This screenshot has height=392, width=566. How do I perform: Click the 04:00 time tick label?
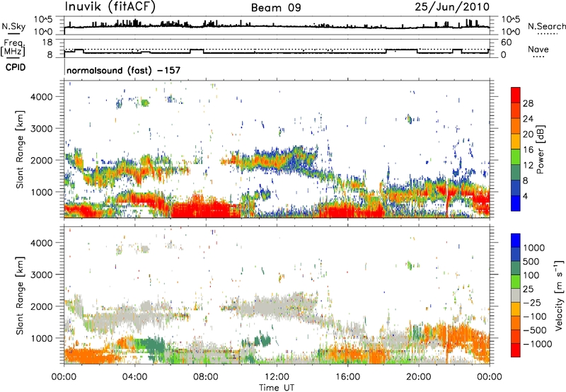coord(135,377)
